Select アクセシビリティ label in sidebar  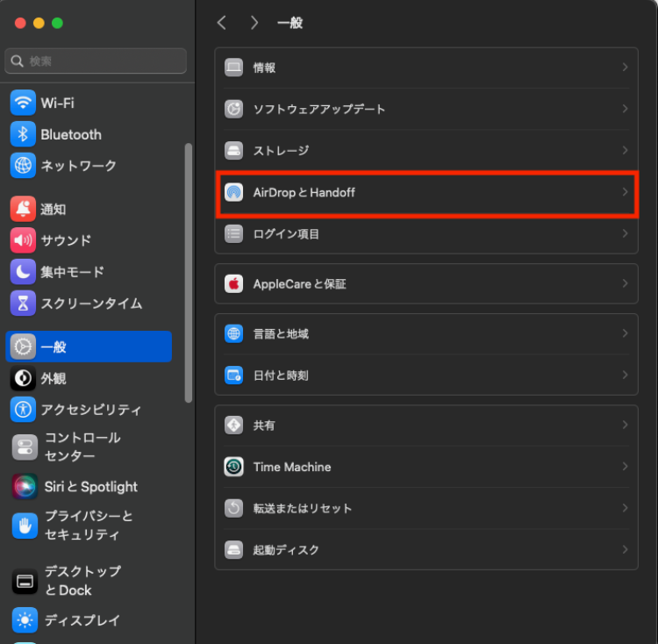tap(91, 410)
